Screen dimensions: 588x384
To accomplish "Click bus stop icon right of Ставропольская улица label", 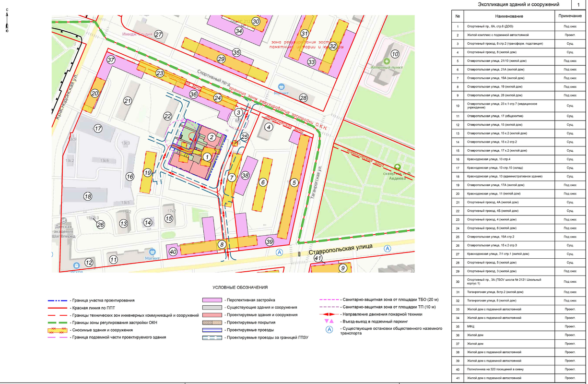I will click(388, 248).
